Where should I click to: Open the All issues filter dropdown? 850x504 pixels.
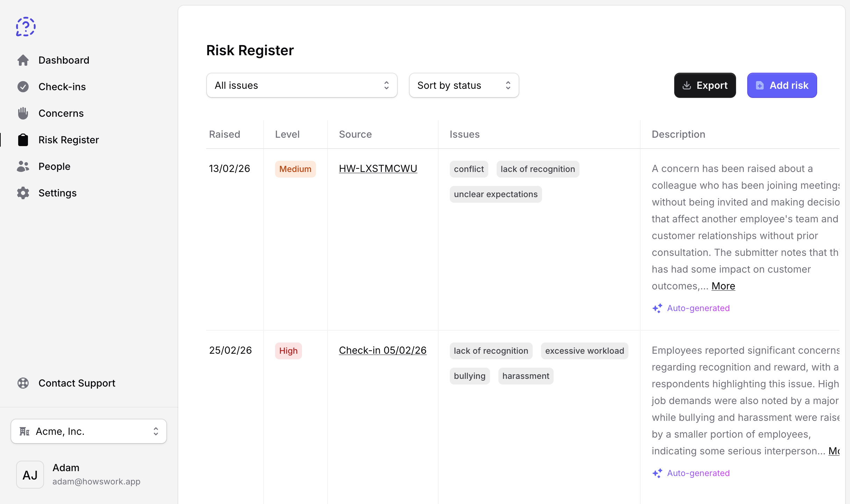click(302, 85)
